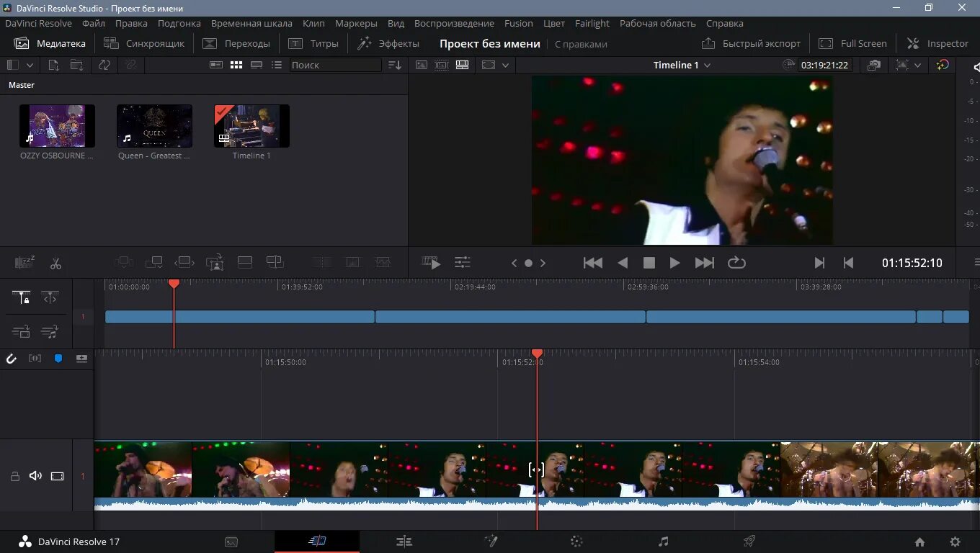Open the Воспроизведение menu
Screen dimensions: 980x553
pos(454,23)
